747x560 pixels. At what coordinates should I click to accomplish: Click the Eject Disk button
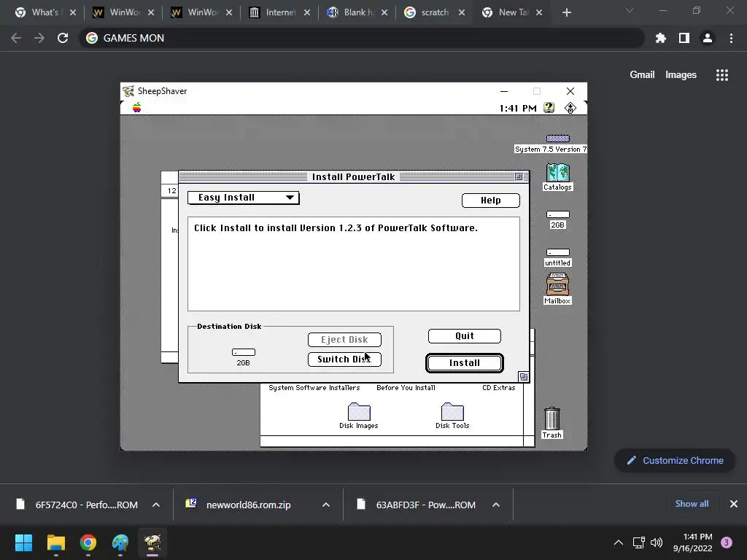click(344, 340)
